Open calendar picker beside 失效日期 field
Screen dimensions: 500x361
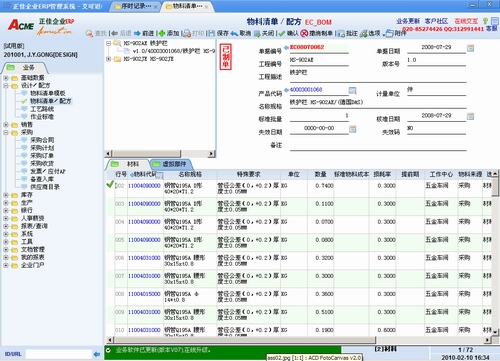pos(353,129)
